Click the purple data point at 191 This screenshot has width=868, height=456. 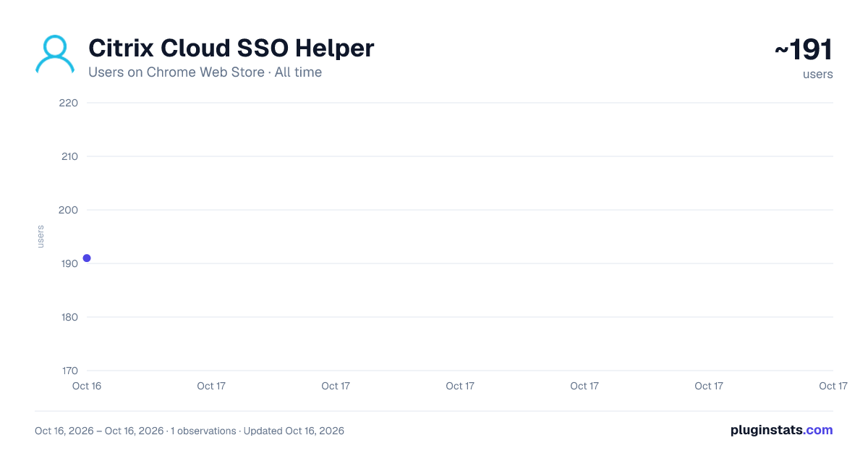[x=87, y=258]
